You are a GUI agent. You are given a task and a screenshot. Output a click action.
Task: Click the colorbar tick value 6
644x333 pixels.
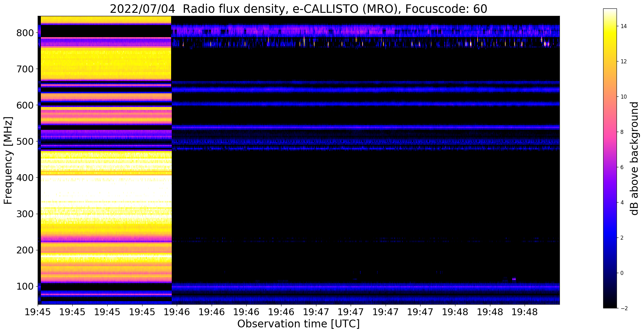pyautogui.click(x=622, y=167)
